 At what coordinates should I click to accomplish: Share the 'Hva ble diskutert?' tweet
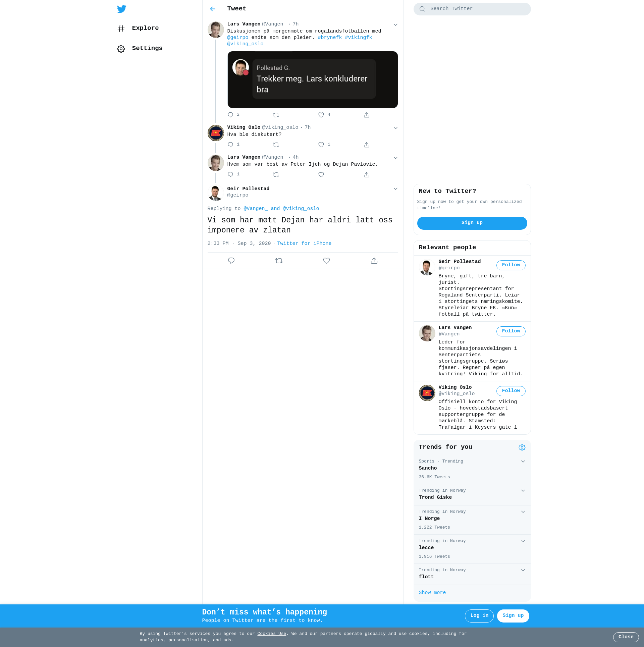coord(367,145)
